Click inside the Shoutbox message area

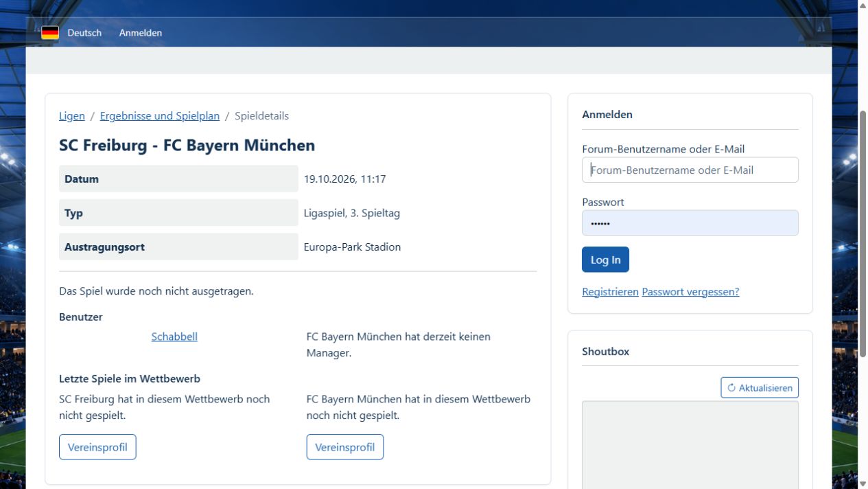point(690,444)
